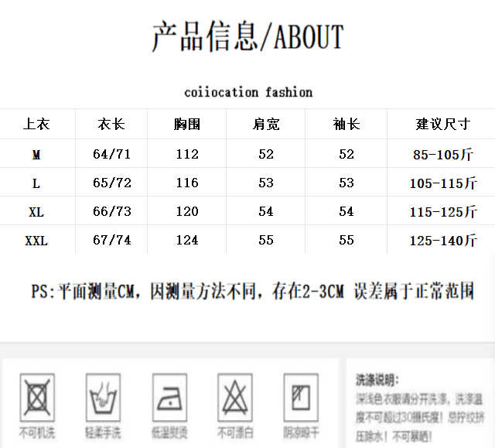Click the 115-125斤 suggested weight

(x=443, y=212)
